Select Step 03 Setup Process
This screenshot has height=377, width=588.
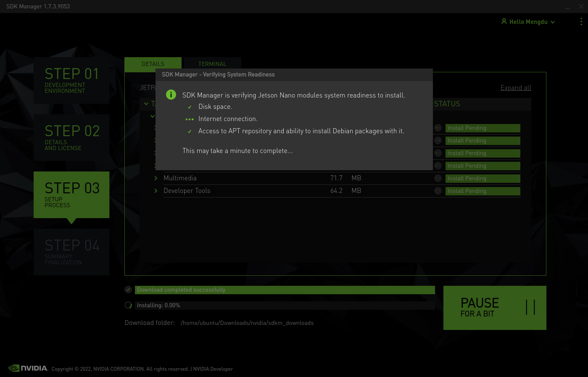pyautogui.click(x=71, y=195)
